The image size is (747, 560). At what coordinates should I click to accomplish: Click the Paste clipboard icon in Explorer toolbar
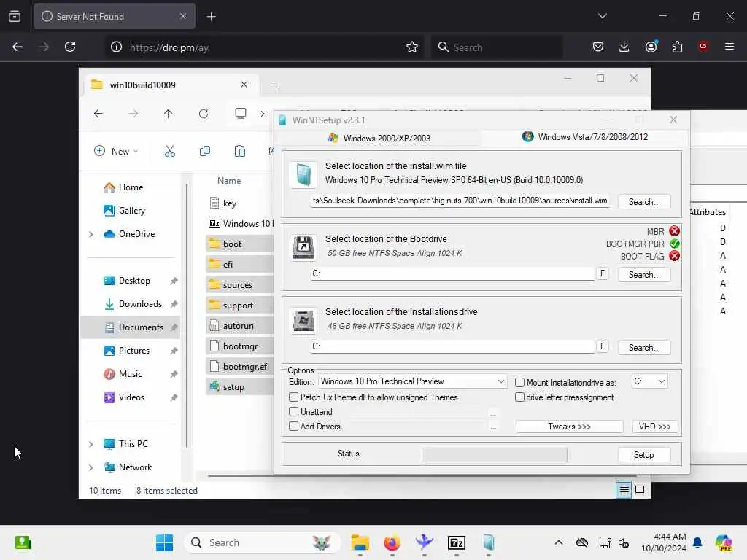pyautogui.click(x=239, y=151)
